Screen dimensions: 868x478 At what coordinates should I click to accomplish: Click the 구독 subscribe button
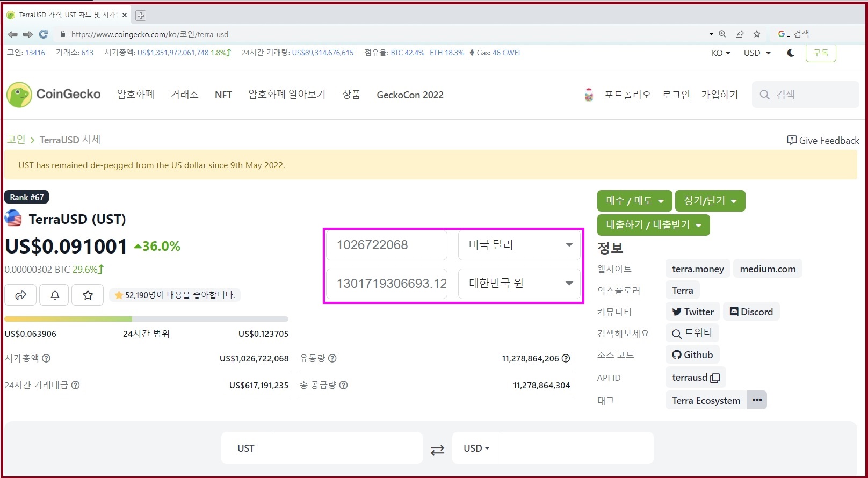click(821, 53)
